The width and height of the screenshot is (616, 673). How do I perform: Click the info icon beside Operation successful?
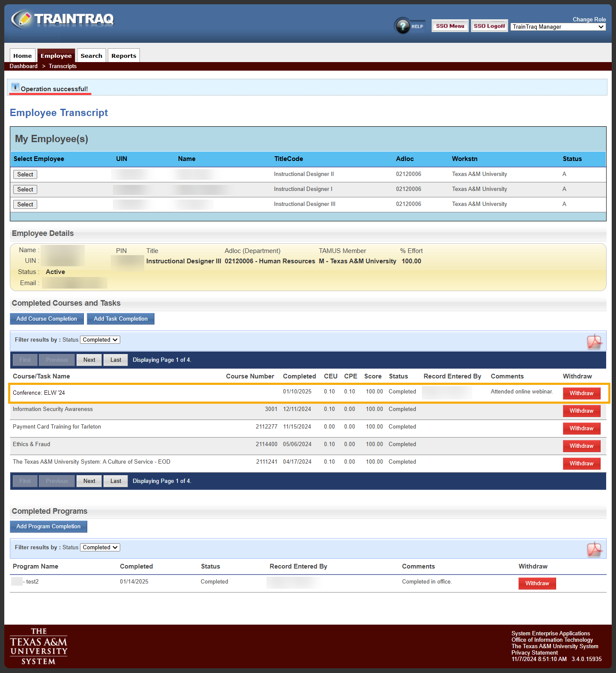click(15, 87)
